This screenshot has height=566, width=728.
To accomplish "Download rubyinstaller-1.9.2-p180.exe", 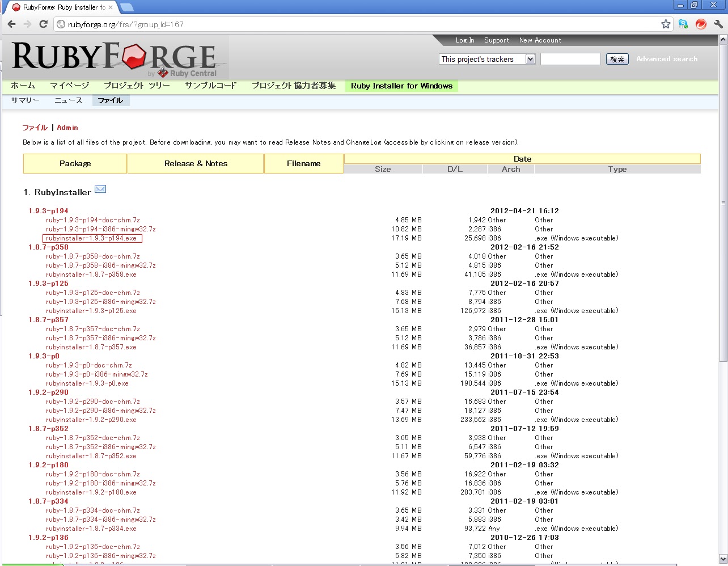I will (91, 492).
